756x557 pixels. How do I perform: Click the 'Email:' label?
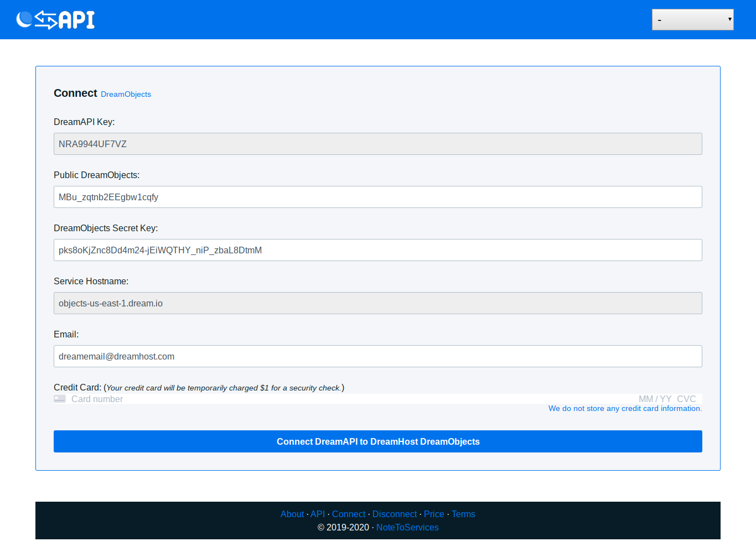pos(66,334)
